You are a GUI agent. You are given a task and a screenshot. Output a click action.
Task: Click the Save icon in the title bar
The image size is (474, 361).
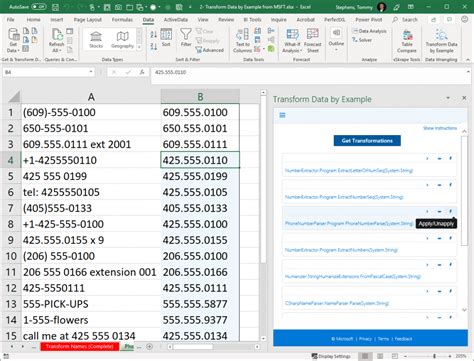56,7
